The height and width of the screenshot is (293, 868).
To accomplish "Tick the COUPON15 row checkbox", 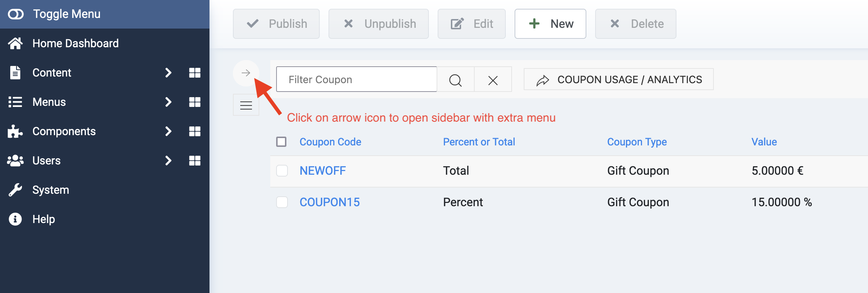I will (x=282, y=202).
